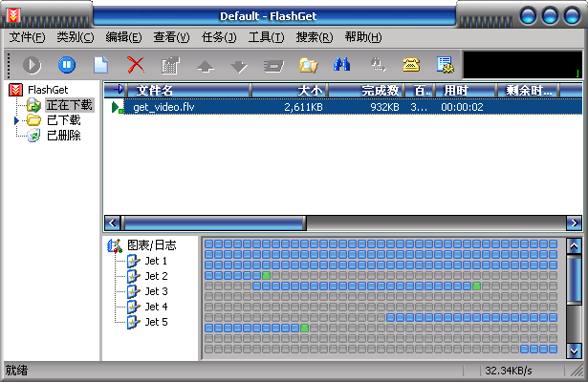Screen dimensions: 588x382
Task: Select the FlashGet root tree node
Action: pos(48,90)
